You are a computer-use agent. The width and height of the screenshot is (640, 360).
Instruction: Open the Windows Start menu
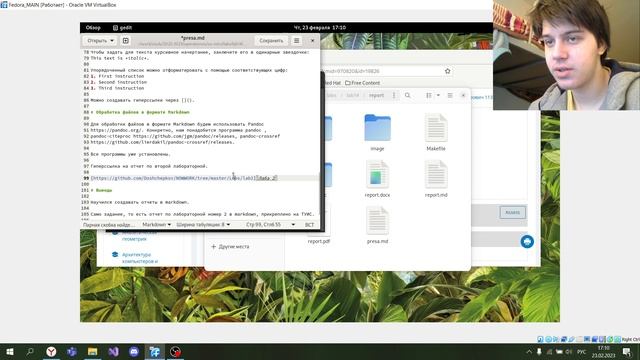coord(10,351)
